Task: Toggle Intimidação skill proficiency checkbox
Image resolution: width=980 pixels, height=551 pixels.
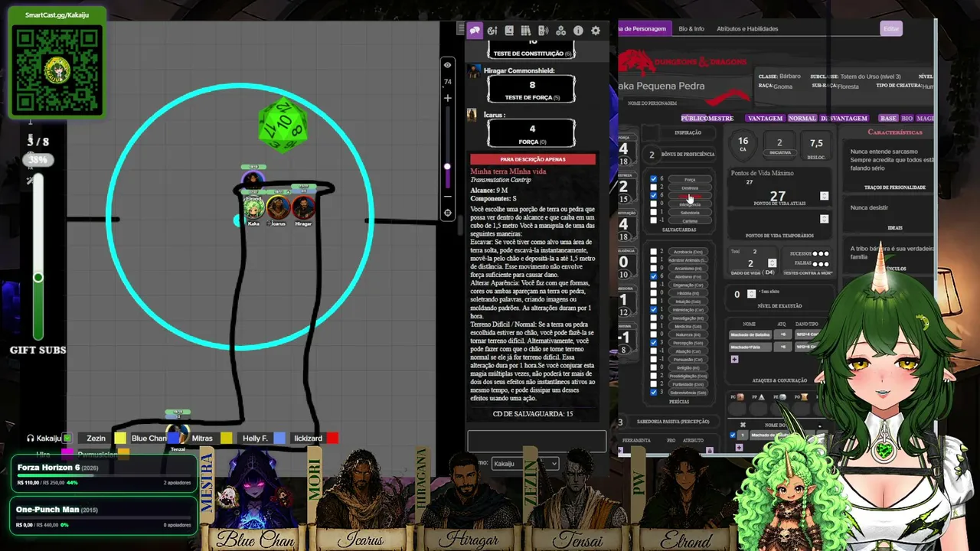Action: click(x=653, y=310)
